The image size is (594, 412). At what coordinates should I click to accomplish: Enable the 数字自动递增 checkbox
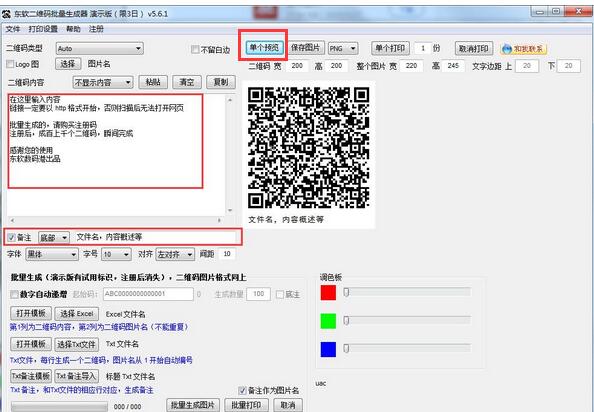14,294
